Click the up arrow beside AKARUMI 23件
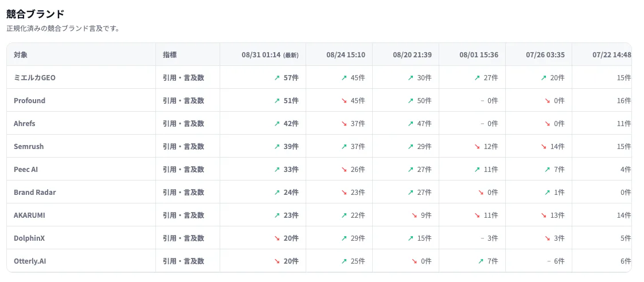 [x=277, y=215]
